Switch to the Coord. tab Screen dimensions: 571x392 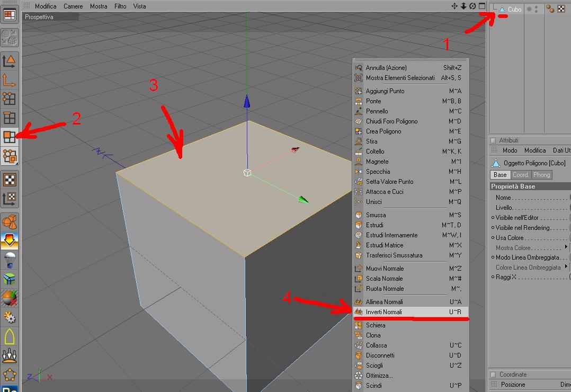click(520, 175)
